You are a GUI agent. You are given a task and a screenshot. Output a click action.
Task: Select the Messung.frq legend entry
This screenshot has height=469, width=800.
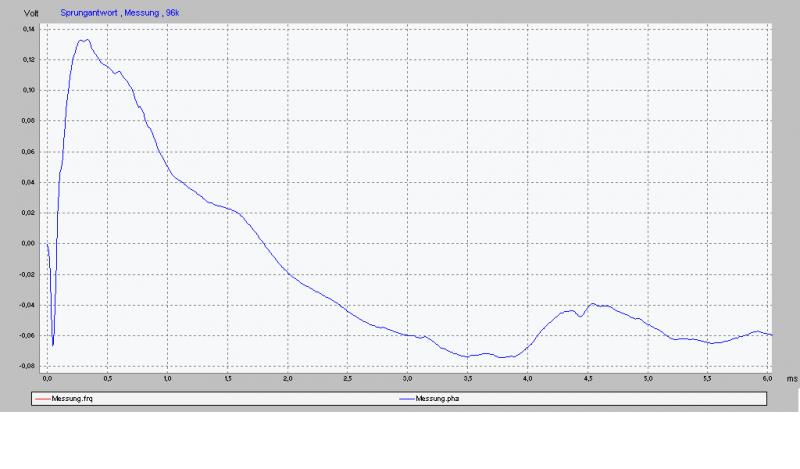click(63, 399)
